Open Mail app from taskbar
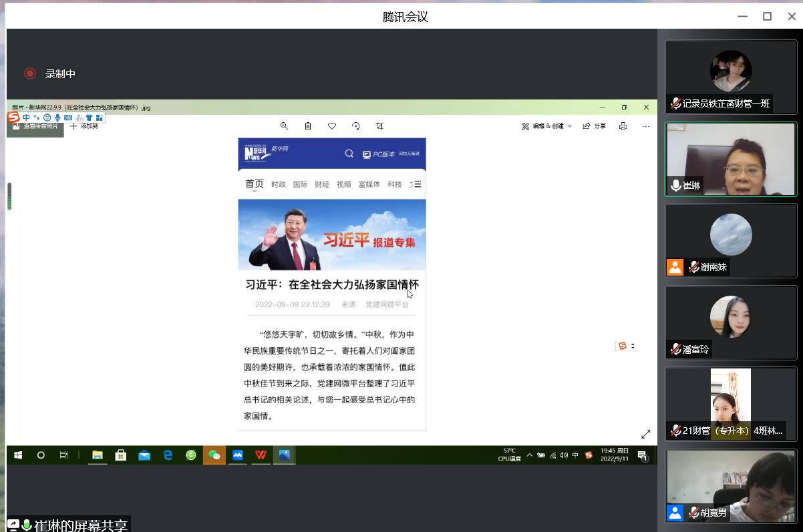This screenshot has width=803, height=532. tap(144, 455)
